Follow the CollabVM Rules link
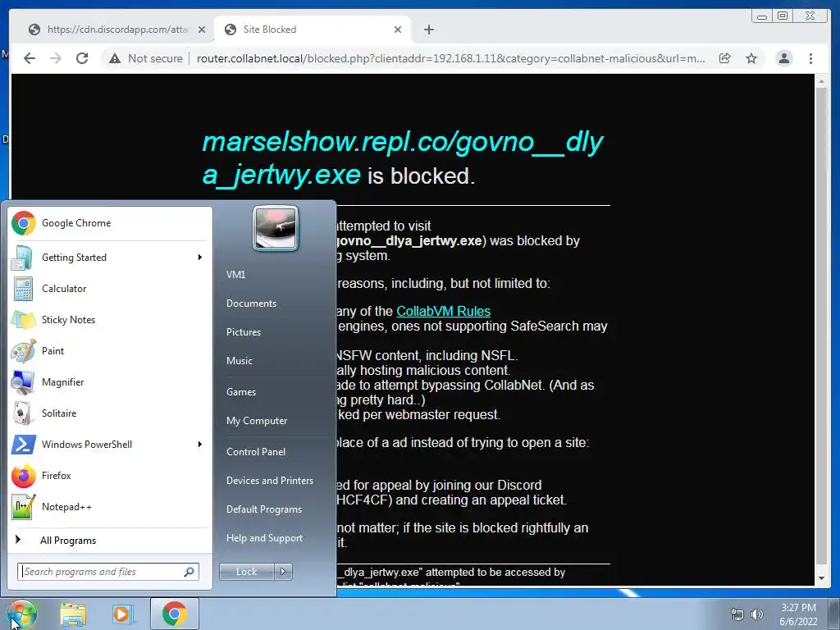The width and height of the screenshot is (840, 630). coord(444,311)
